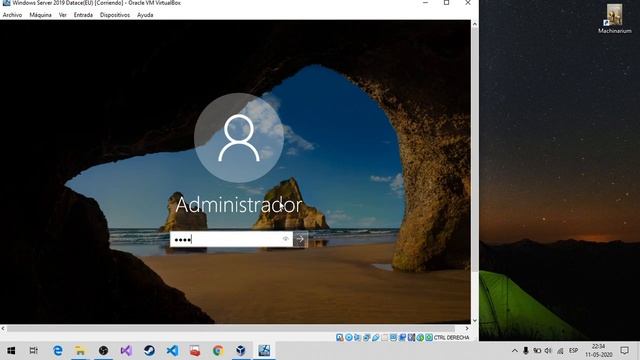The image size is (640, 360).
Task: Launch Microsoft Edge from the taskbar
Action: pos(58,351)
